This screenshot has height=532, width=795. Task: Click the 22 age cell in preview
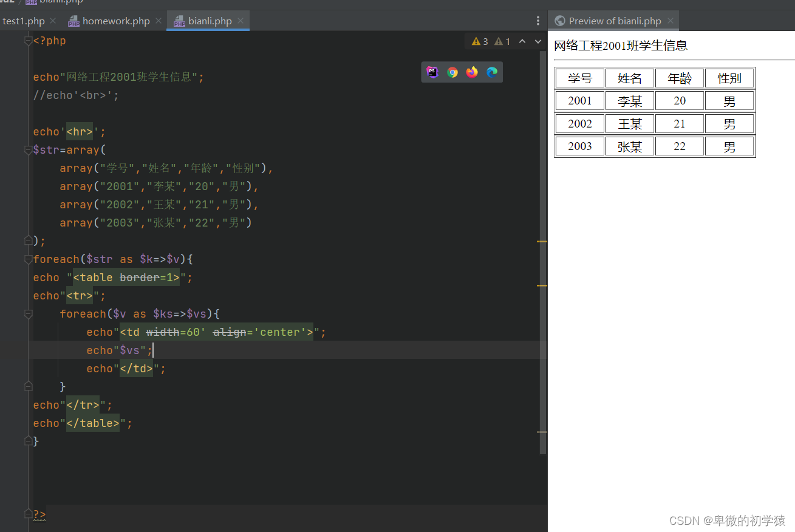pyautogui.click(x=680, y=146)
